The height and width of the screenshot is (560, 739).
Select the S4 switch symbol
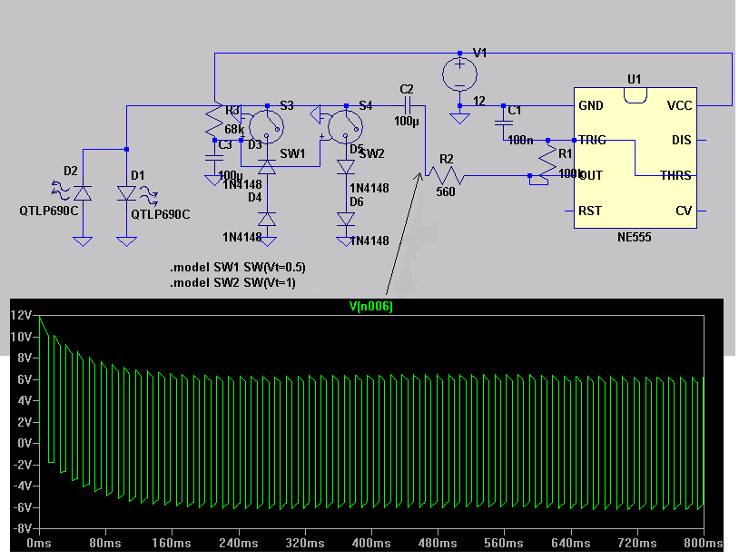point(345,127)
